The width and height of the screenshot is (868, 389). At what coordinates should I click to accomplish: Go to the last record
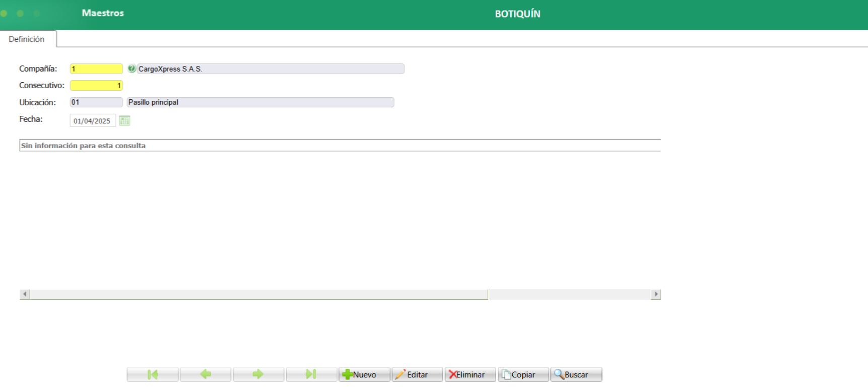[x=311, y=374]
